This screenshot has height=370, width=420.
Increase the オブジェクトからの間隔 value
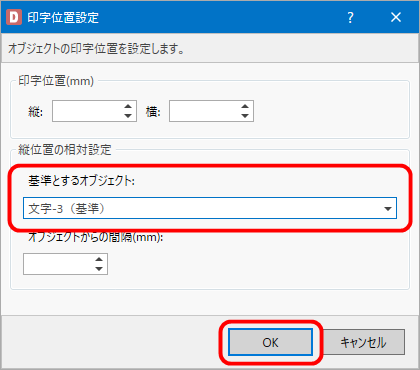(x=99, y=260)
